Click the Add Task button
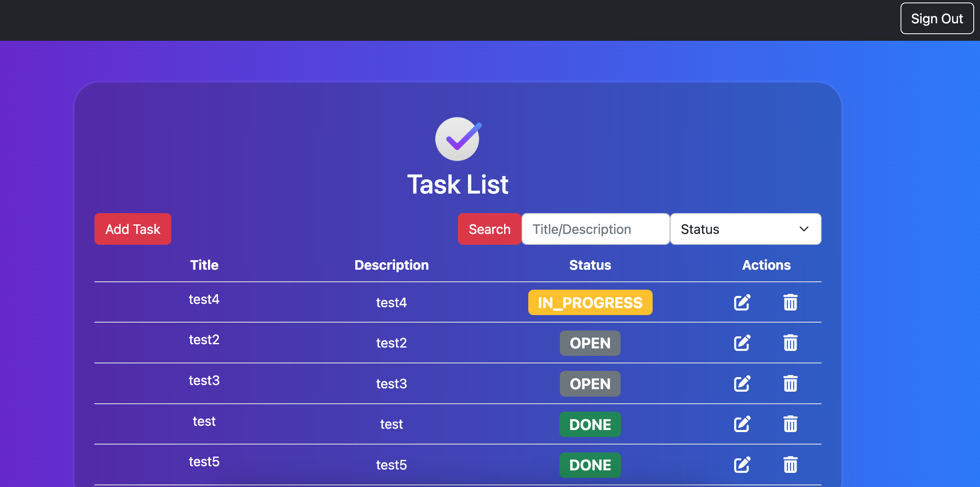 (133, 229)
